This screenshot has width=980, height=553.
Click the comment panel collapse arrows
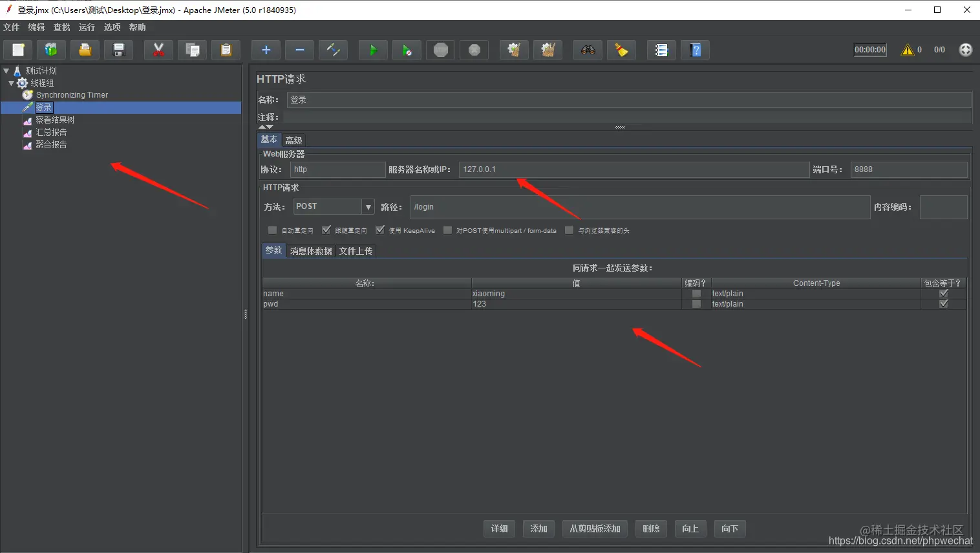(266, 127)
